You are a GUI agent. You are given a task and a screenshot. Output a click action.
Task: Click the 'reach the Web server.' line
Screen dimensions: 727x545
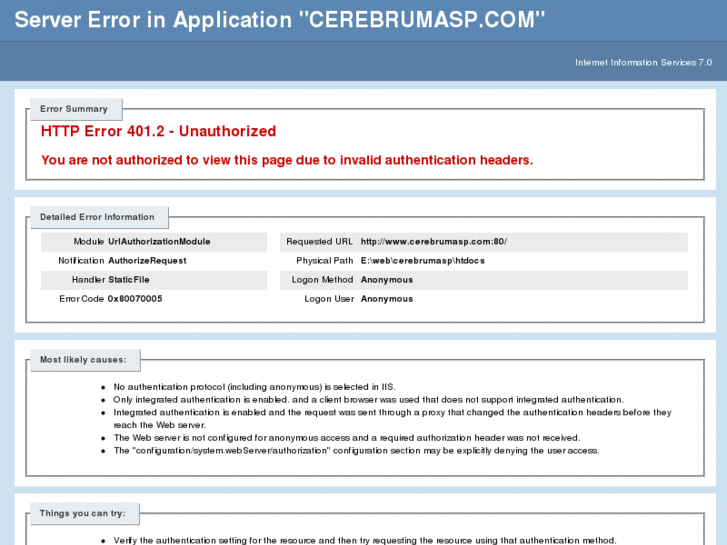159,425
